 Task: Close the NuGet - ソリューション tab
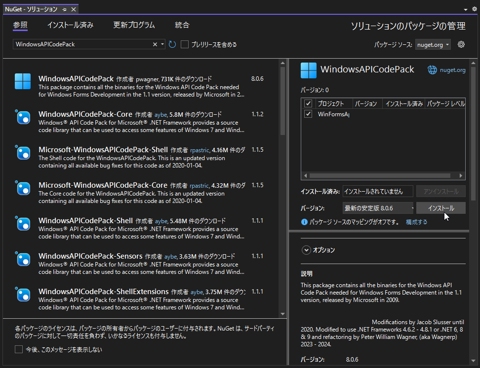74,9
